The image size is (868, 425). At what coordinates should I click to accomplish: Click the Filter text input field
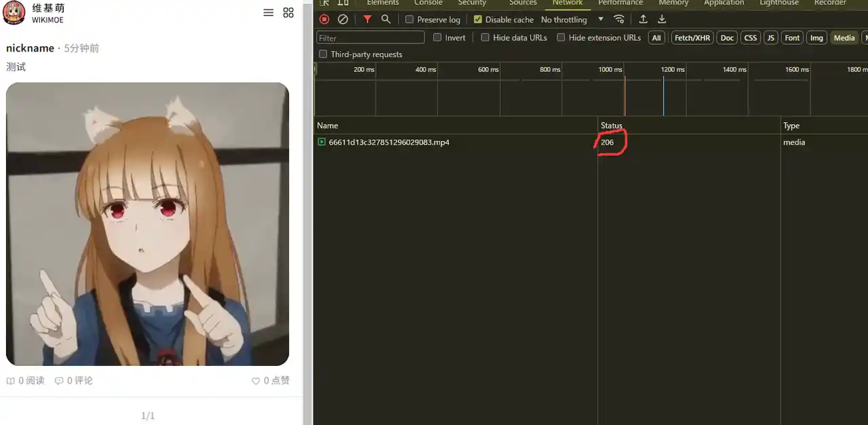(x=370, y=38)
